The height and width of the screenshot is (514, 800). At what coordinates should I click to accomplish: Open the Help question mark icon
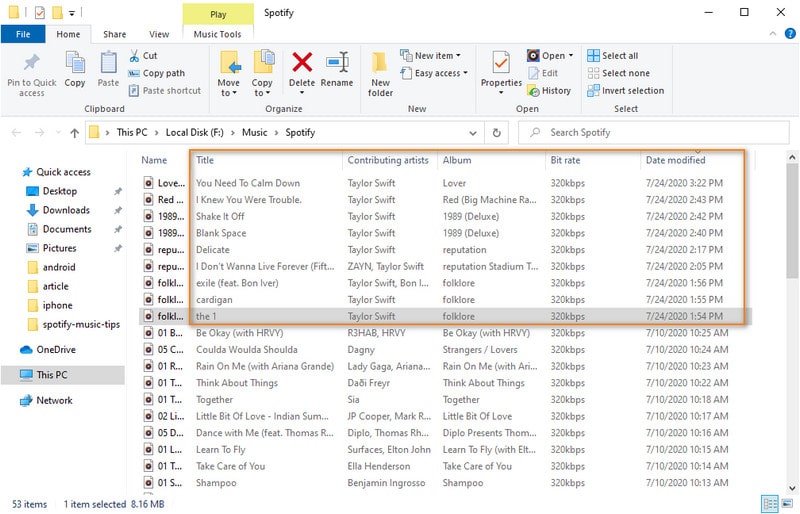[x=790, y=34]
